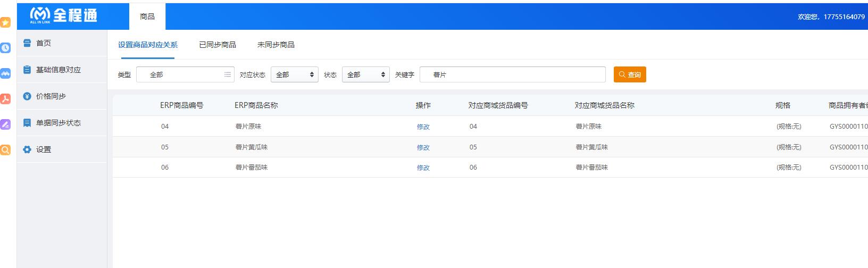Open 单据同步状态 in the sidebar
The image size is (868, 268).
click(x=62, y=123)
